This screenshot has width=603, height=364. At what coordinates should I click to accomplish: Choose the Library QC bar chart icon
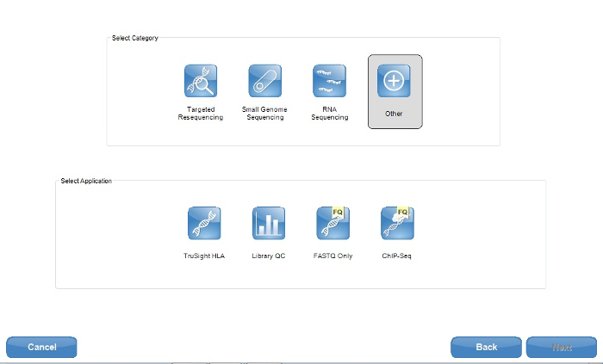(x=269, y=224)
